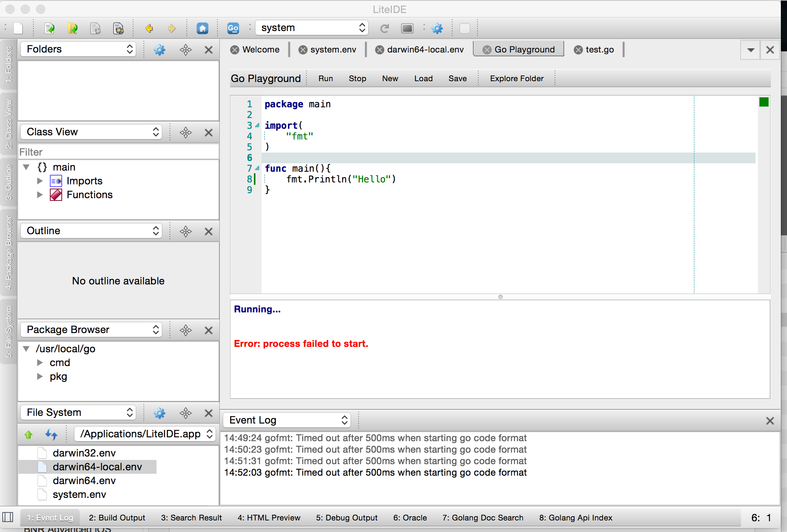787x532 pixels.
Task: Click the blue Home icon
Action: [202, 28]
